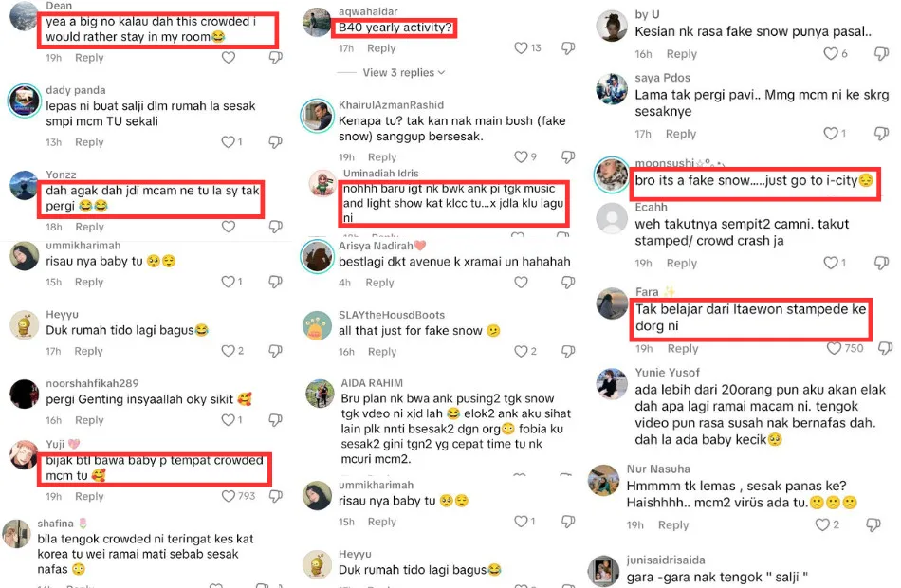Dislike Dean's comment

click(x=275, y=58)
